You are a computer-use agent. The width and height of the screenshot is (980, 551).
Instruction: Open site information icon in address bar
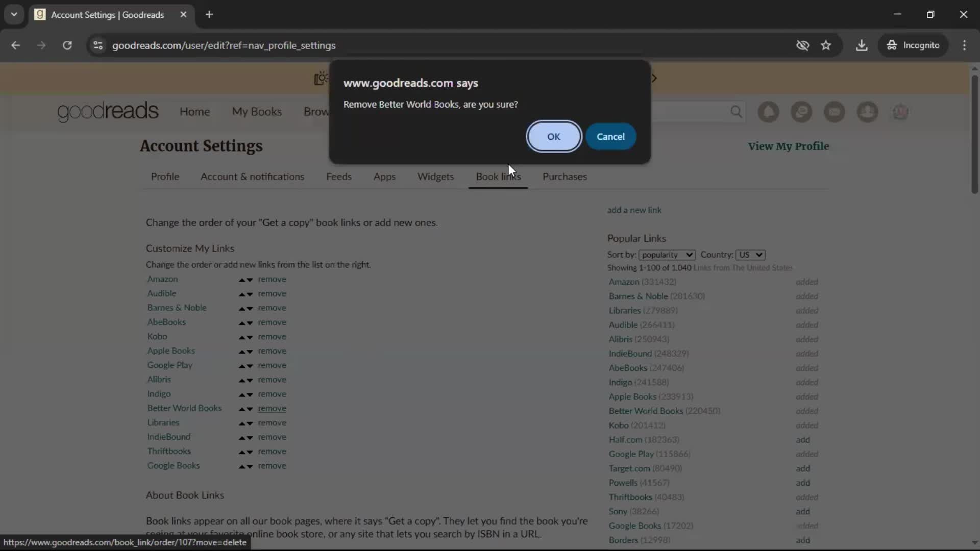tap(98, 45)
